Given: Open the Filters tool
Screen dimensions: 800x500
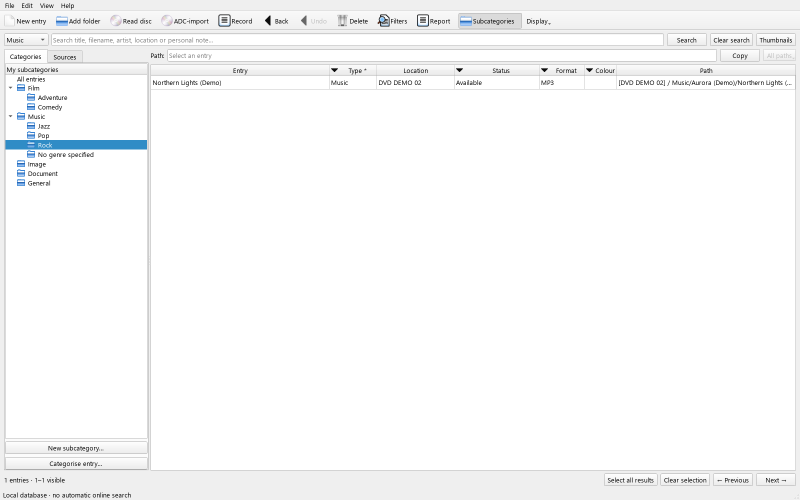Looking at the screenshot, I should coord(392,21).
